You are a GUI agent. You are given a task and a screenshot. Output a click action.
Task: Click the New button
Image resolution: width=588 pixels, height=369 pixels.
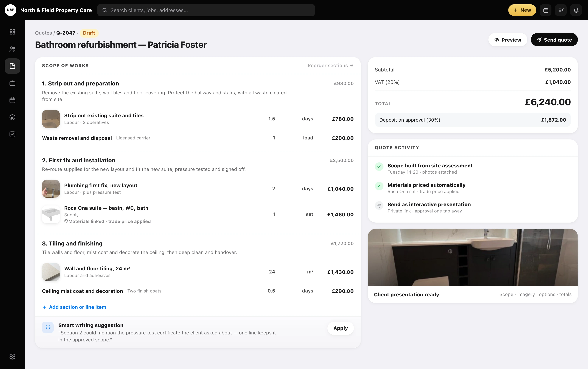tap(522, 10)
